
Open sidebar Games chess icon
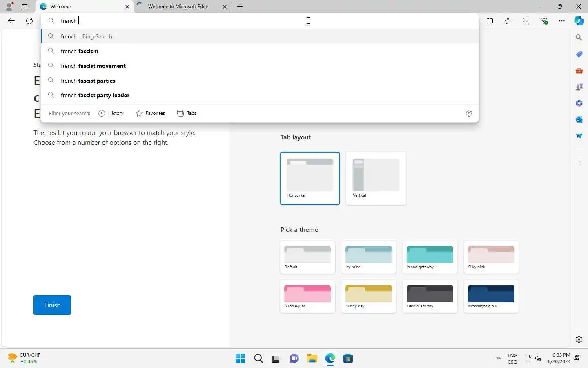[579, 87]
